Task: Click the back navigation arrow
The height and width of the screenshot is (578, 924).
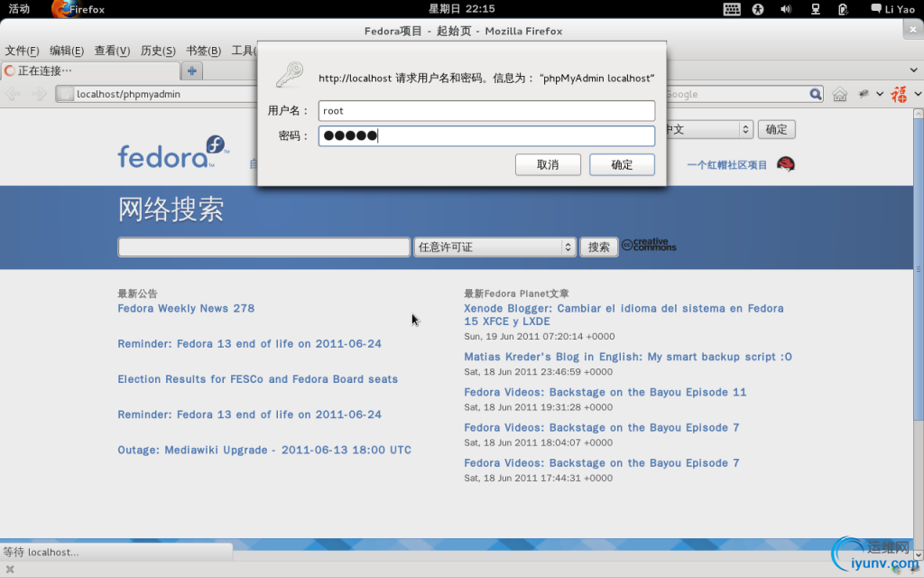Action: [x=13, y=94]
